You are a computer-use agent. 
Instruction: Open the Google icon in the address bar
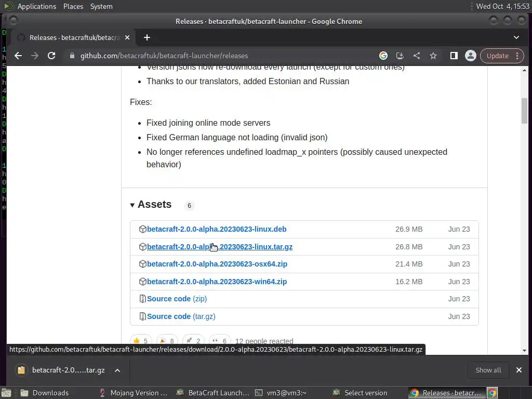[x=383, y=56]
